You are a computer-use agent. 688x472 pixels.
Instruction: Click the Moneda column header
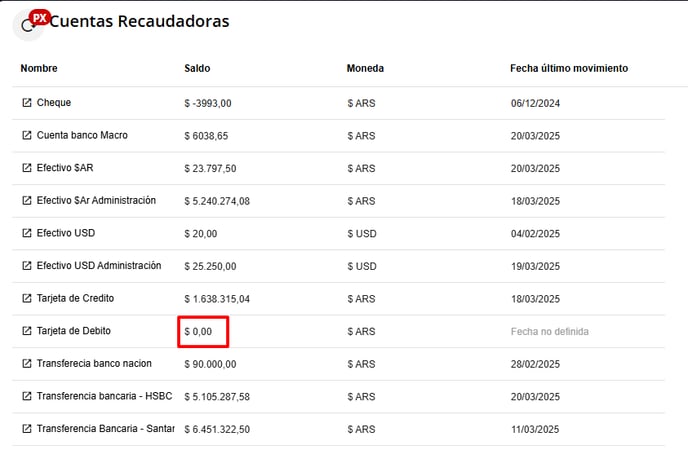[x=365, y=68]
